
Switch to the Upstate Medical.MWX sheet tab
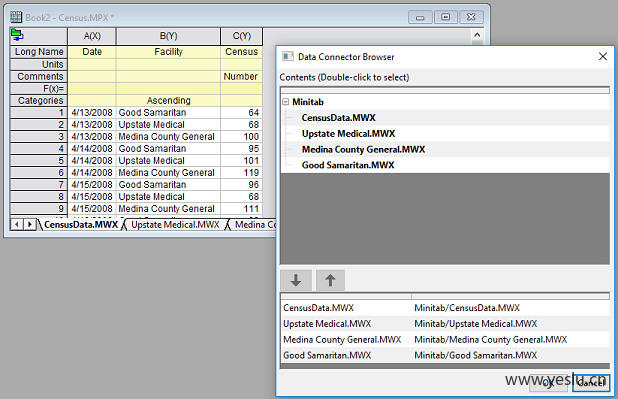pos(175,225)
